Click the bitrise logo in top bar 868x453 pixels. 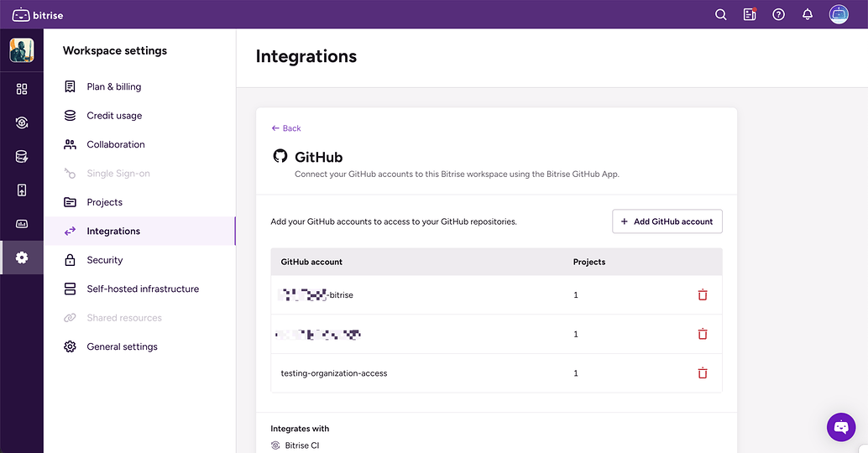[x=38, y=14]
